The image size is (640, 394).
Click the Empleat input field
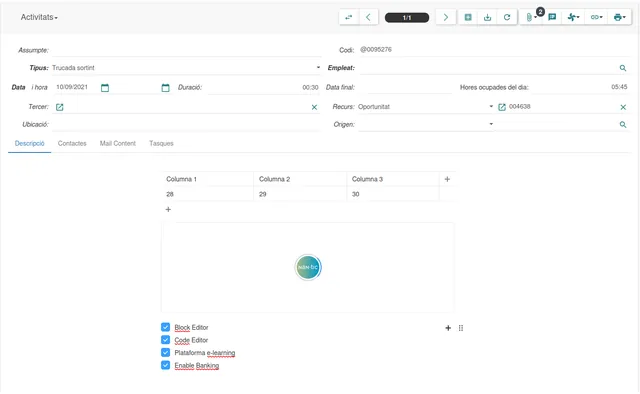pos(488,68)
